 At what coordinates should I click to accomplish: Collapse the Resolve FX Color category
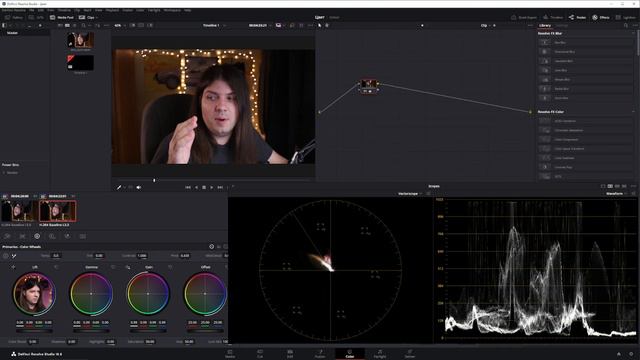tap(633, 111)
